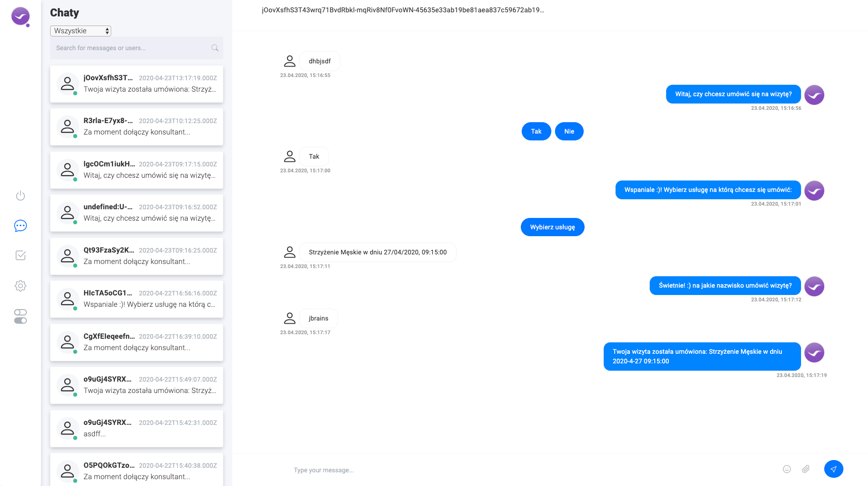Screen dimensions: 868x486
Task: Click the power icon in left sidebar
Action: [x=21, y=196]
